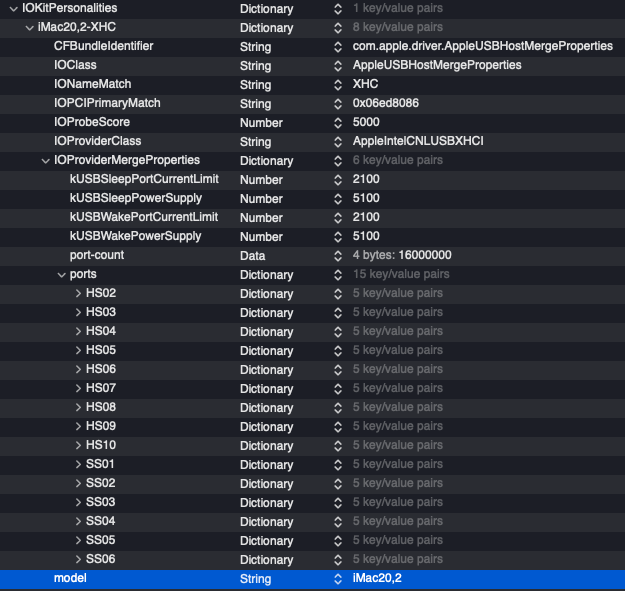Collapse the IOKitPersonalities dictionary

(x=14, y=9)
